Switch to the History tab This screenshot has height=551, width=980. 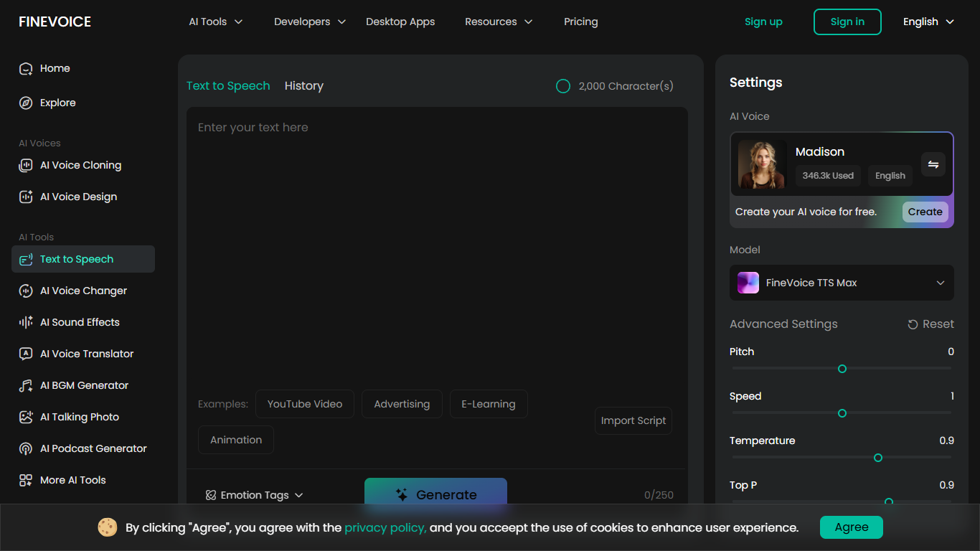pos(303,86)
